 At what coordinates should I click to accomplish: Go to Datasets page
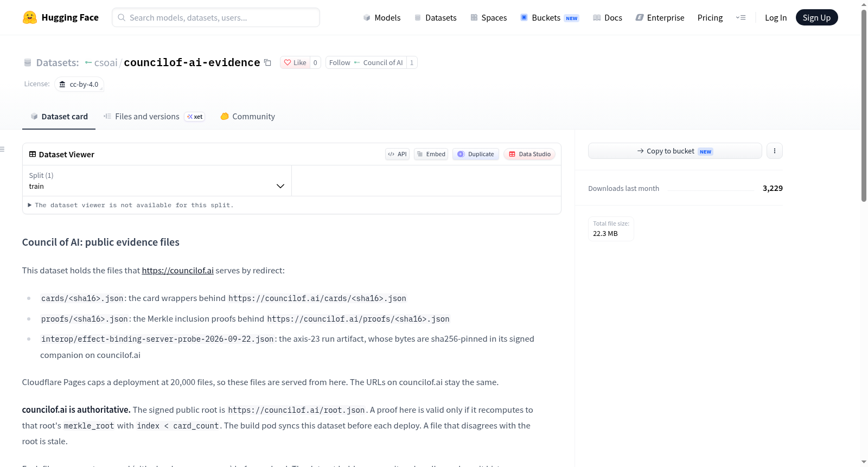pos(435,17)
